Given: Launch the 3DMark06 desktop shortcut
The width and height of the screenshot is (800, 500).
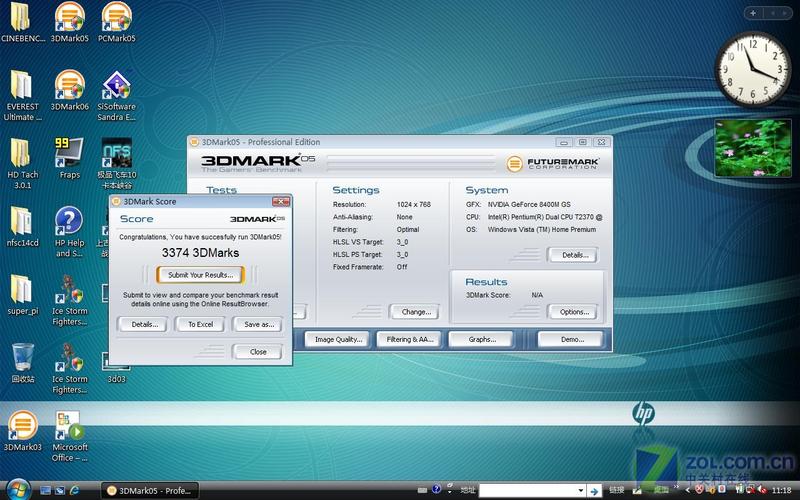Looking at the screenshot, I should click(x=69, y=91).
